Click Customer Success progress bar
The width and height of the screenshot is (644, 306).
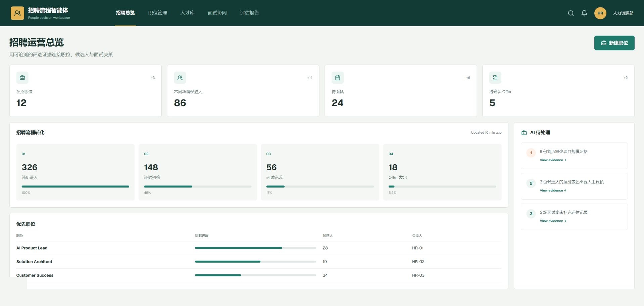tap(255, 275)
